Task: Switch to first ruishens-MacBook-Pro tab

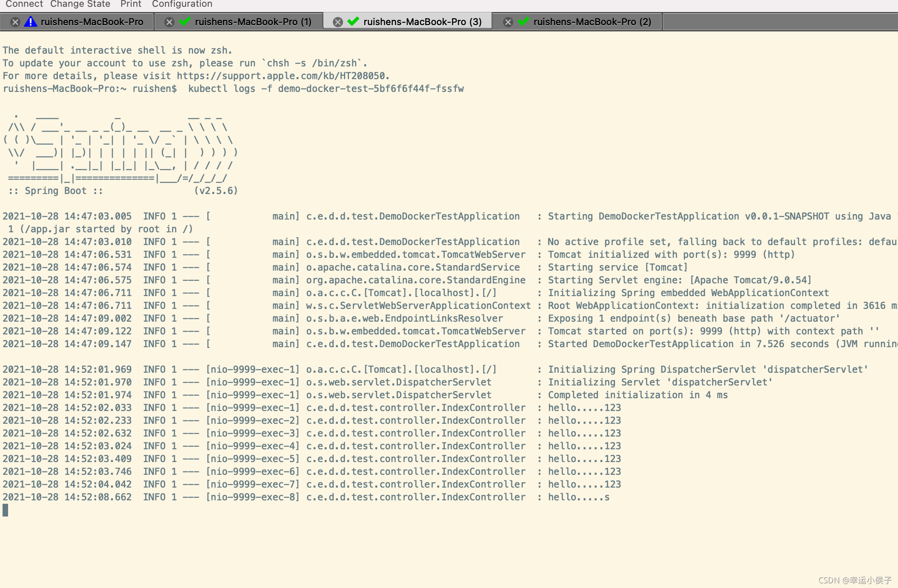Action: point(92,22)
